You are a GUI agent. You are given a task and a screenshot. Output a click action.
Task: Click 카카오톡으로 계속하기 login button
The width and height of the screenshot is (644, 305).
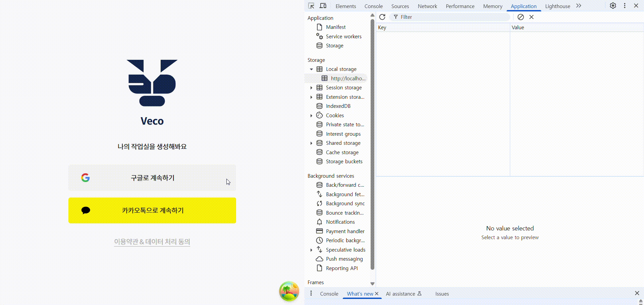(152, 210)
